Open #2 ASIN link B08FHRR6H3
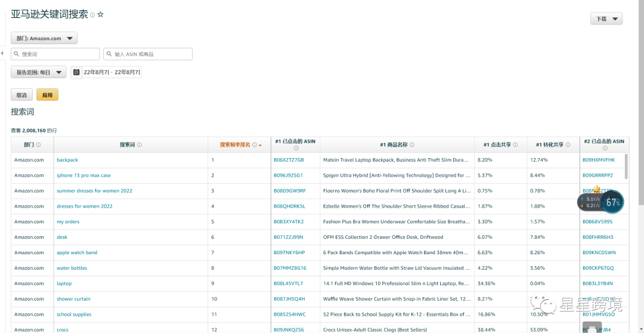Image resolution: width=644 pixels, height=333 pixels. tap(597, 237)
